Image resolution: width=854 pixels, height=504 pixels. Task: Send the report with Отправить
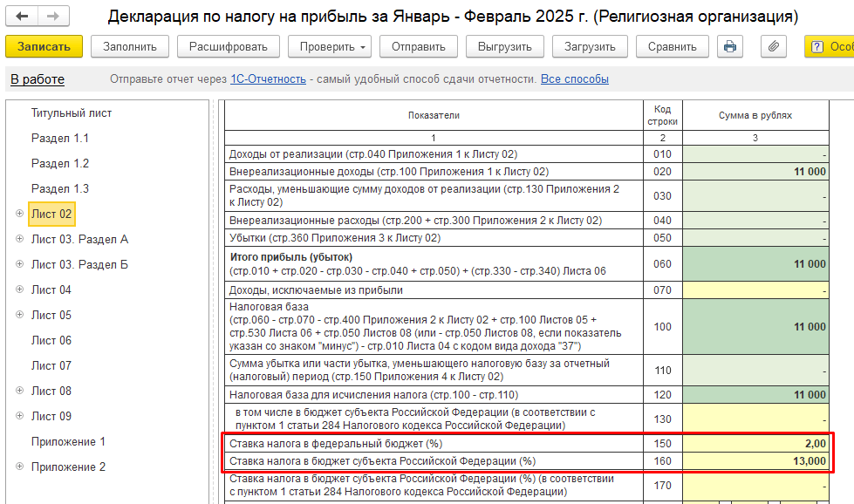pos(418,46)
